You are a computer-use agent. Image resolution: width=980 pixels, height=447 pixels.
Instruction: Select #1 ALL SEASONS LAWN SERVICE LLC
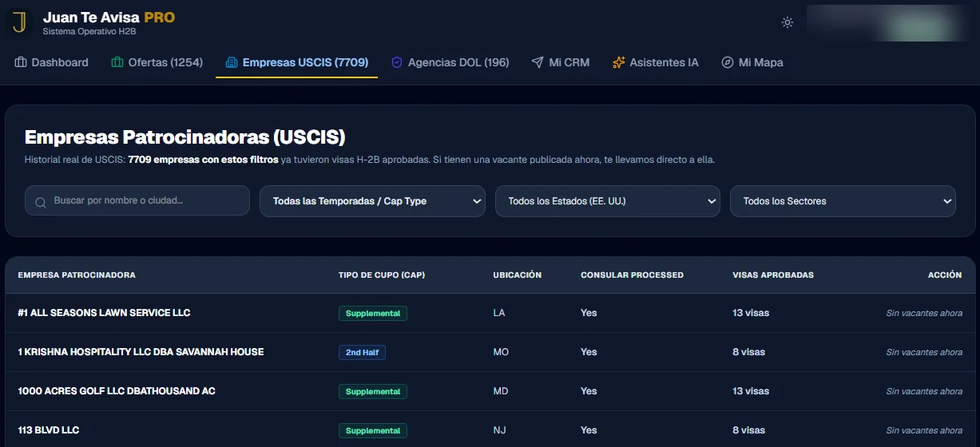click(x=104, y=313)
